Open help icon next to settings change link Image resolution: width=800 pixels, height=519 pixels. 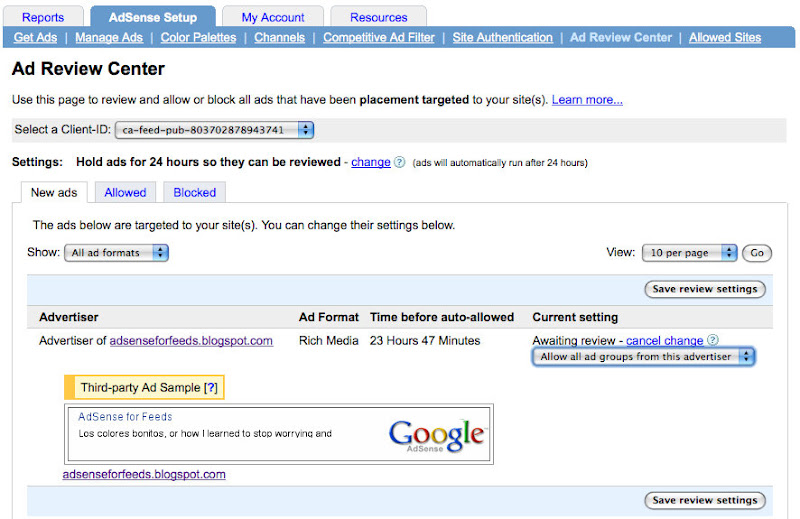[400, 162]
